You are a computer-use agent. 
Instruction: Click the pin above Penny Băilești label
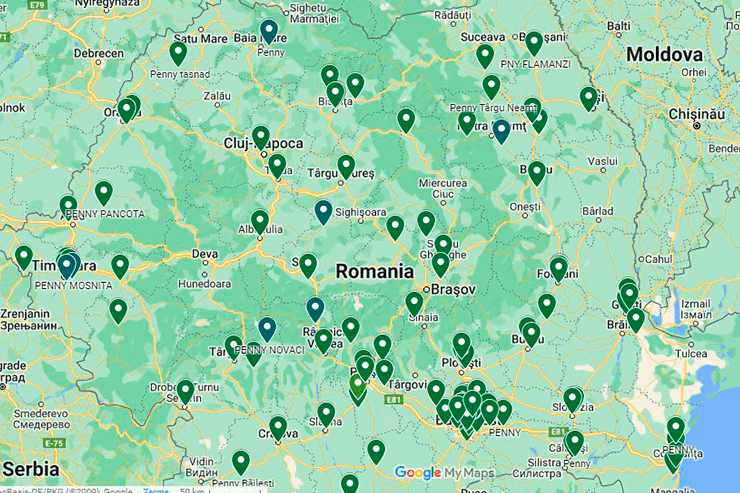tap(241, 462)
